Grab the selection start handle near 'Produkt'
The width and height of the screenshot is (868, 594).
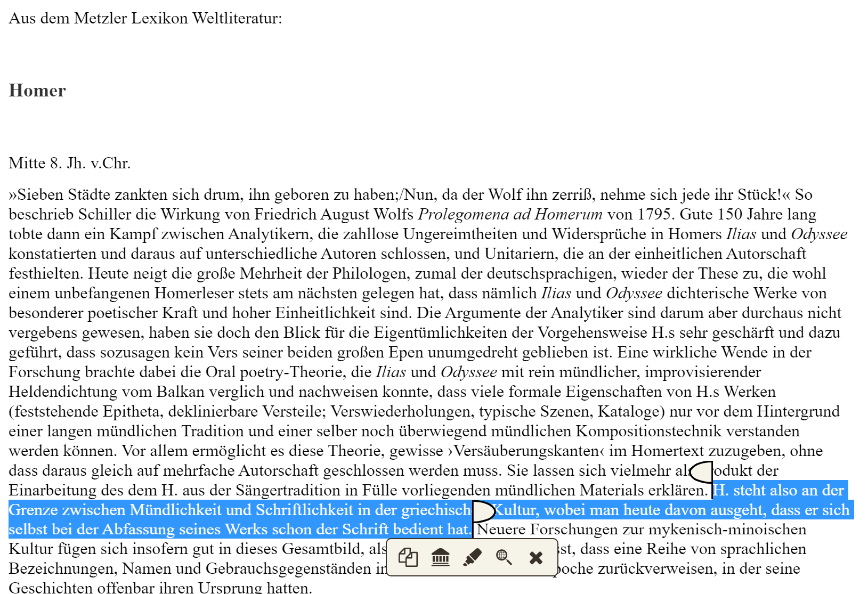coord(701,472)
